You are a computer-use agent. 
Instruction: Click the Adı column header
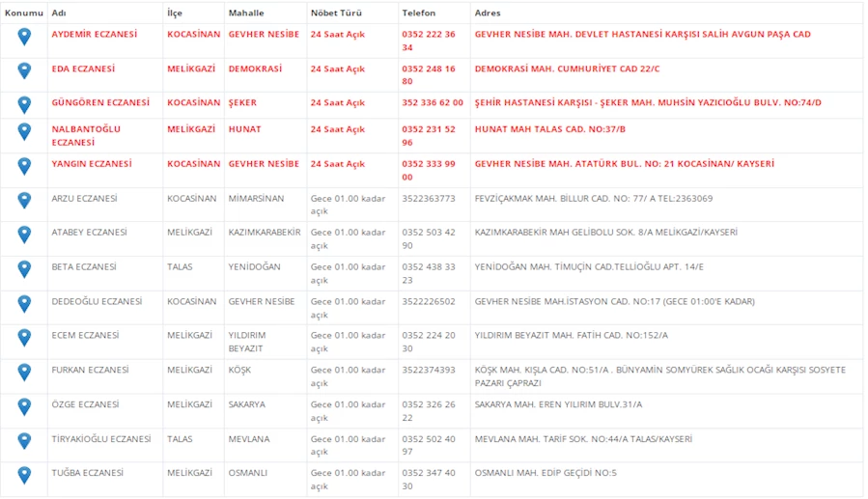[59, 14]
